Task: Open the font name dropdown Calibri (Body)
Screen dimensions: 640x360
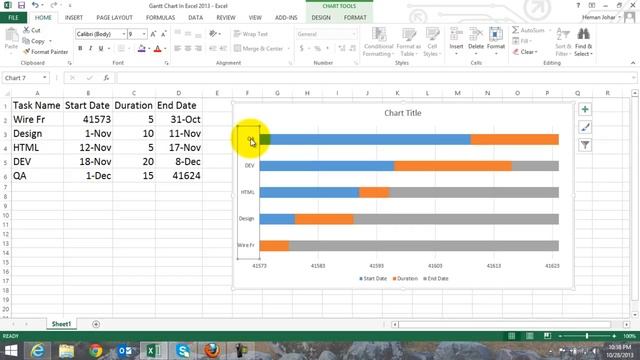Action: [x=123, y=34]
